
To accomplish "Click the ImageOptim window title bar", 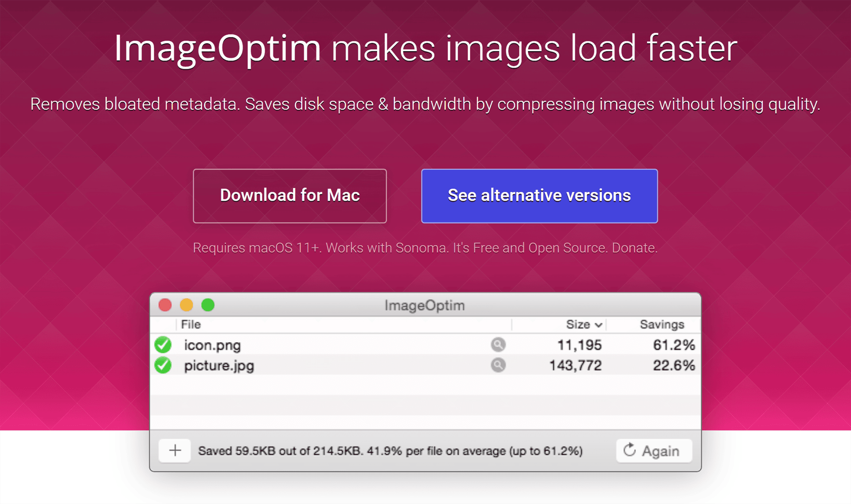I will [425, 305].
